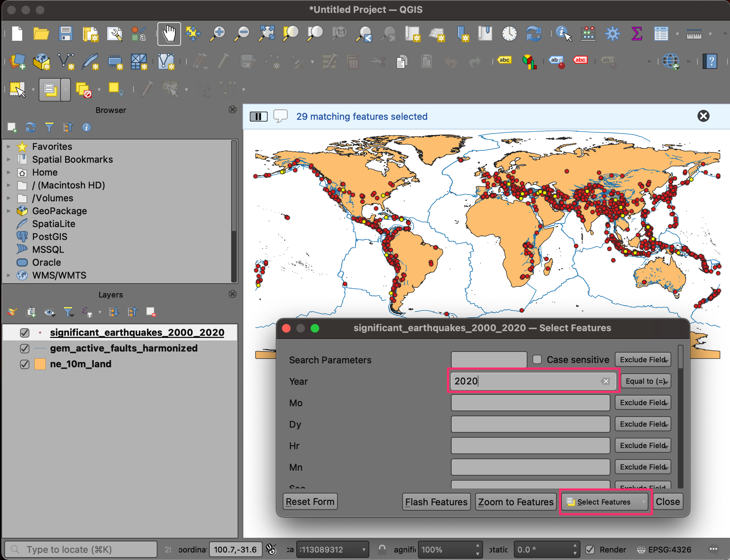Open the Data Source Manager
Image resolution: width=730 pixels, height=560 pixels.
point(17,62)
